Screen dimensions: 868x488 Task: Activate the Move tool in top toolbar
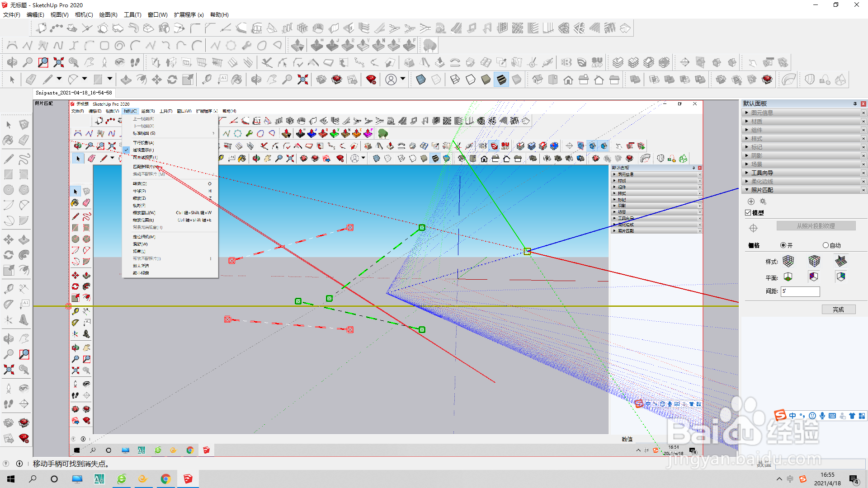(157, 80)
